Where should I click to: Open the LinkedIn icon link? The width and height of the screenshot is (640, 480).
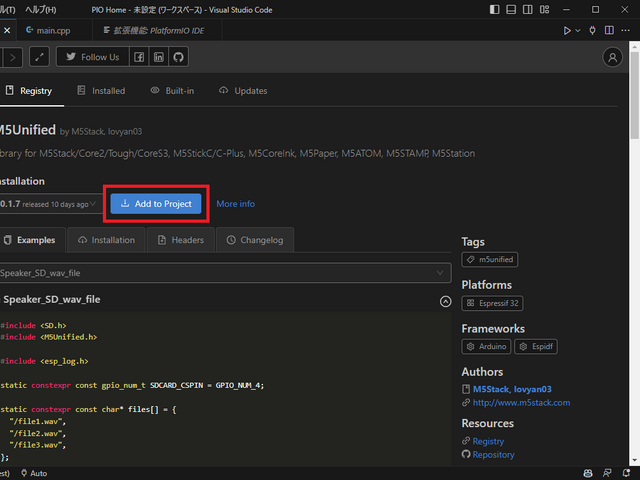[x=159, y=57]
